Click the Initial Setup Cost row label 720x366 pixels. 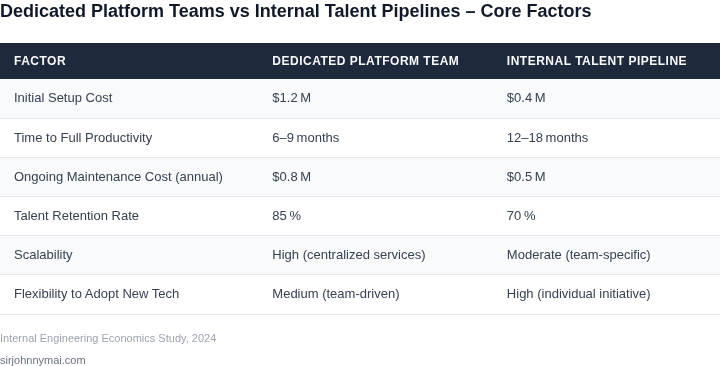point(63,98)
